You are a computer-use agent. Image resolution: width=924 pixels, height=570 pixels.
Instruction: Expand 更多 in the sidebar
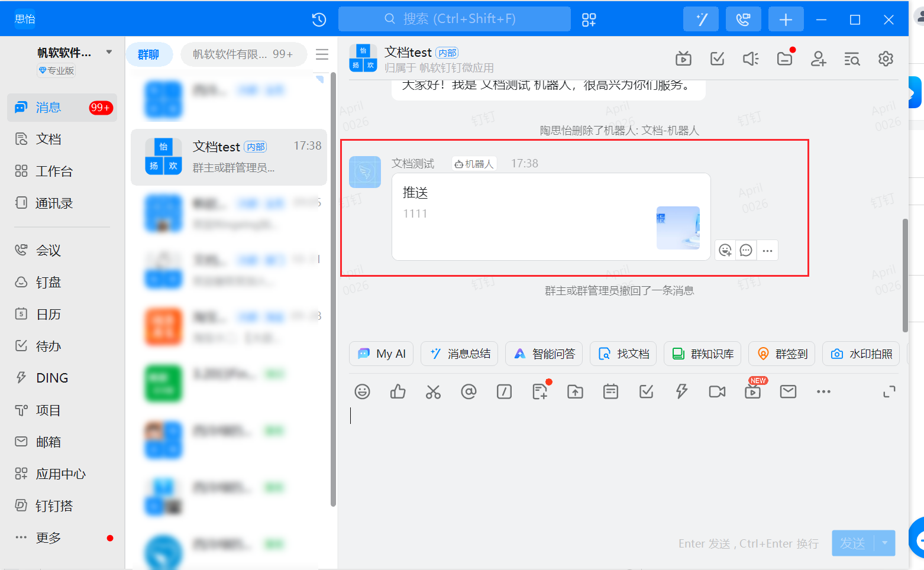point(62,538)
